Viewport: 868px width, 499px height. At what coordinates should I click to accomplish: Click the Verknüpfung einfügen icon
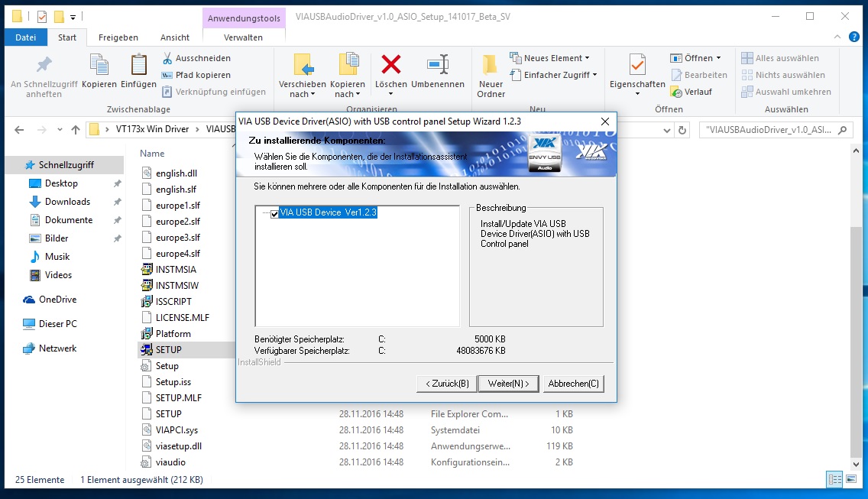pyautogui.click(x=167, y=92)
